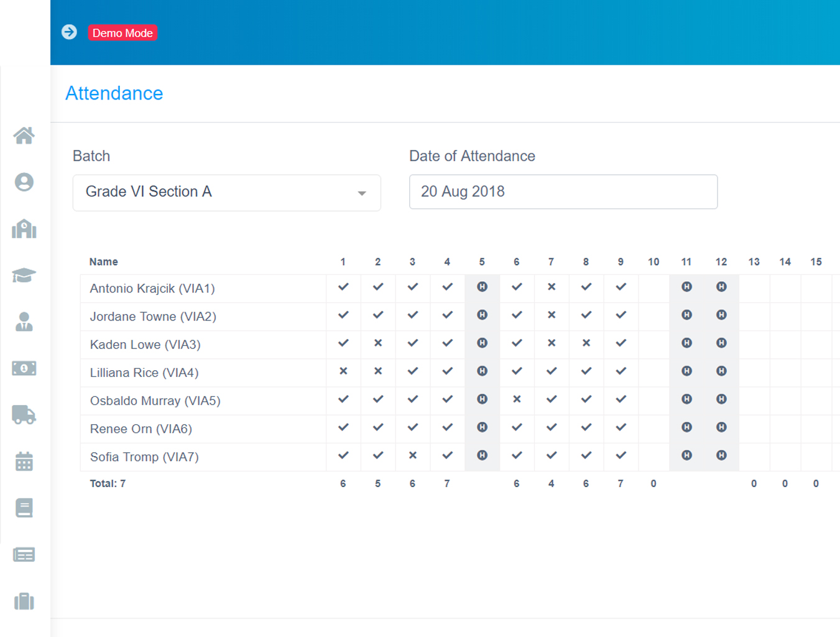Expand the navigation using the circular arrow icon
Viewport: 840px width, 637px height.
[x=69, y=32]
